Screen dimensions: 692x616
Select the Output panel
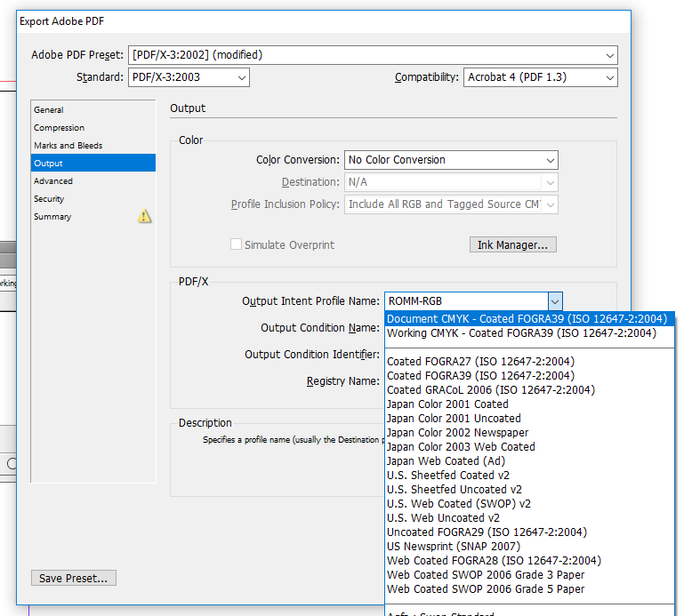click(93, 163)
